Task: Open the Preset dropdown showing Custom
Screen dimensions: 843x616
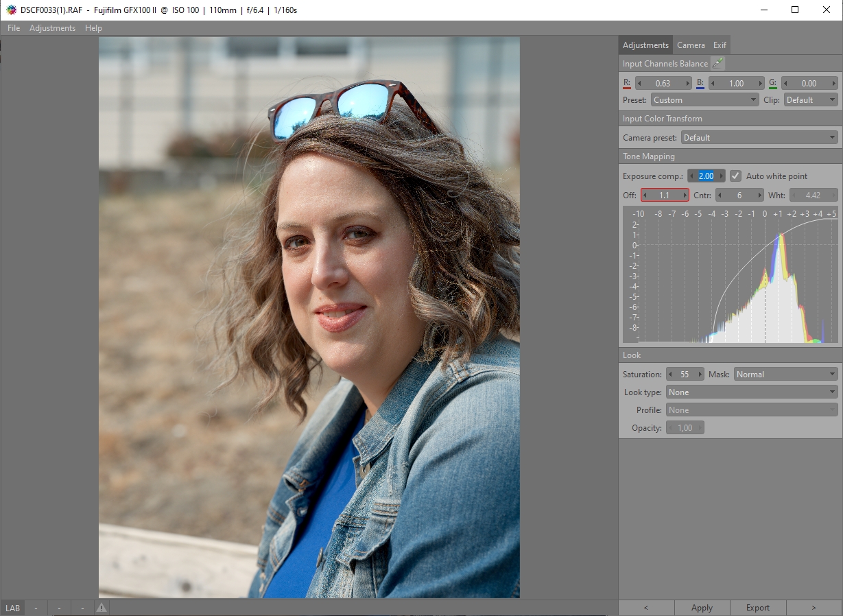Action: click(704, 100)
